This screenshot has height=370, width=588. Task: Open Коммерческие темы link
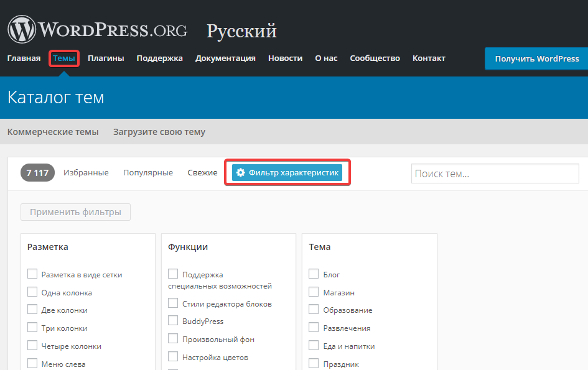[53, 132]
